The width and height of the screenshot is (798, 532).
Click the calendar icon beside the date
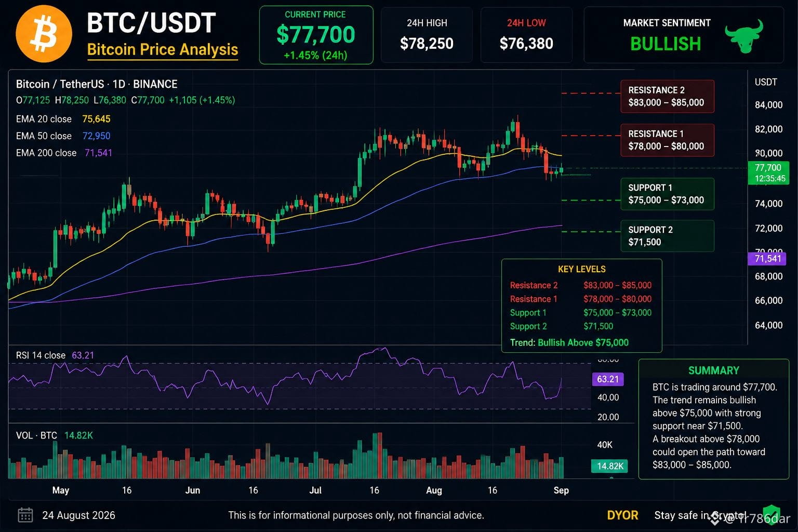25,515
